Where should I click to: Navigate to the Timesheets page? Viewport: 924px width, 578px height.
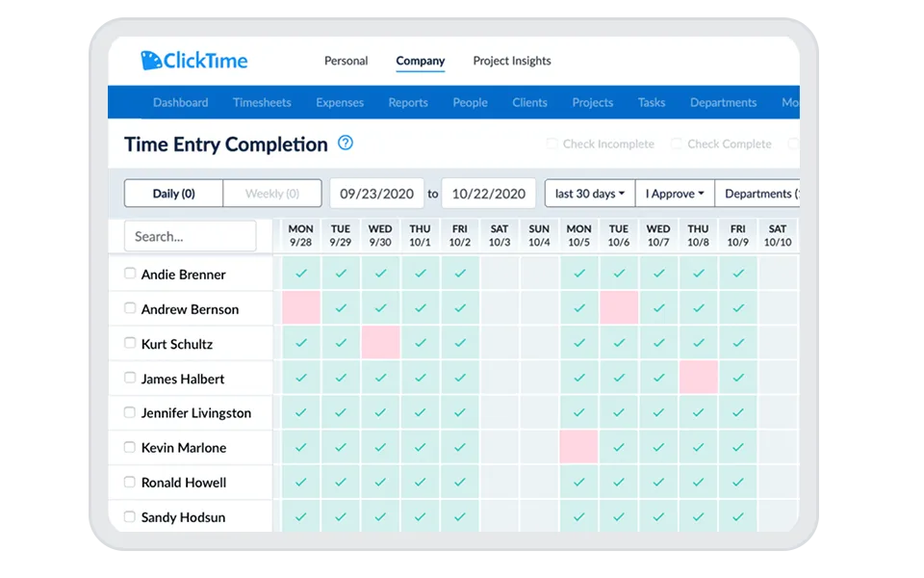262,102
